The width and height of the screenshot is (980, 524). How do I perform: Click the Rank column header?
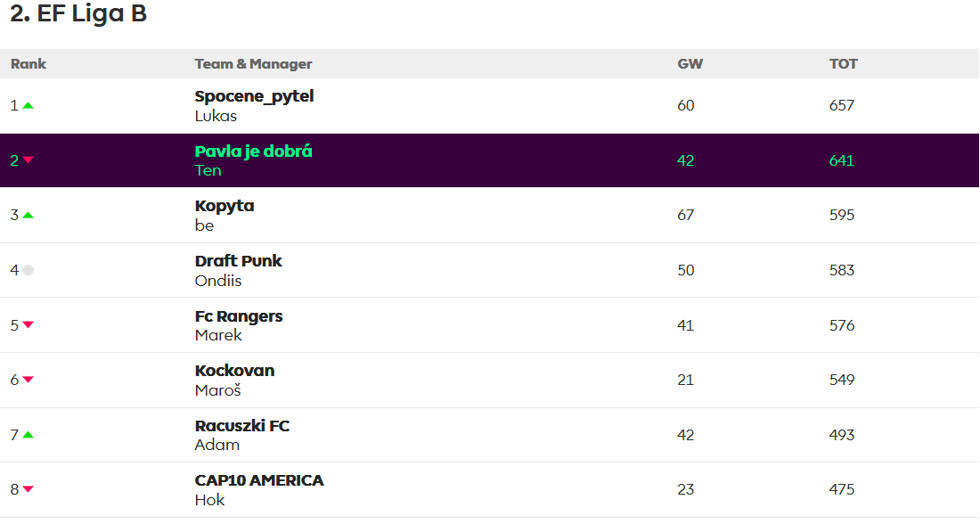click(29, 64)
